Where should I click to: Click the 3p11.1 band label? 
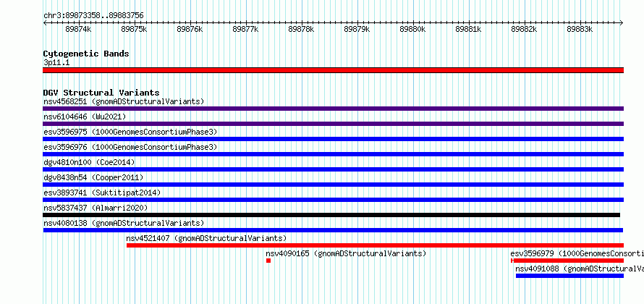point(56,63)
